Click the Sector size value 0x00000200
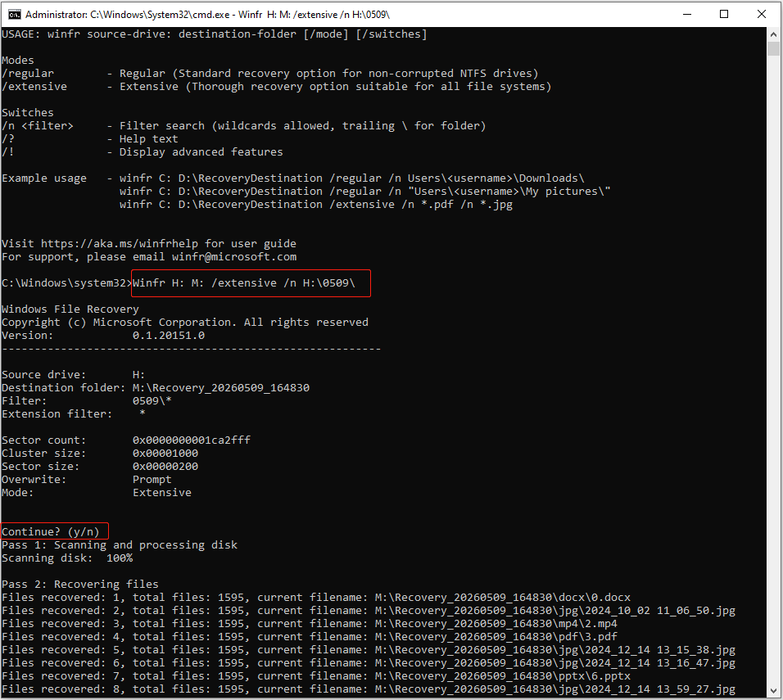783x700 pixels. 165,467
